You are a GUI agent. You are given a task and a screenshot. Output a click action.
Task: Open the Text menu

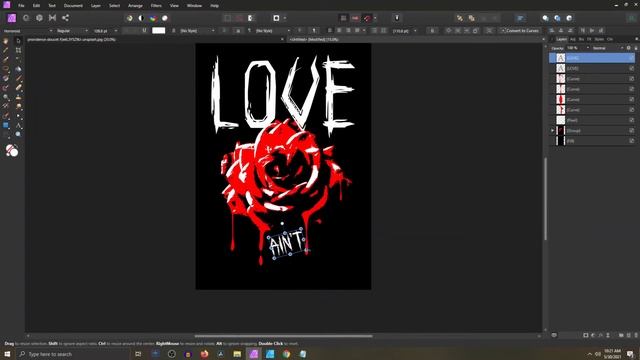point(52,6)
